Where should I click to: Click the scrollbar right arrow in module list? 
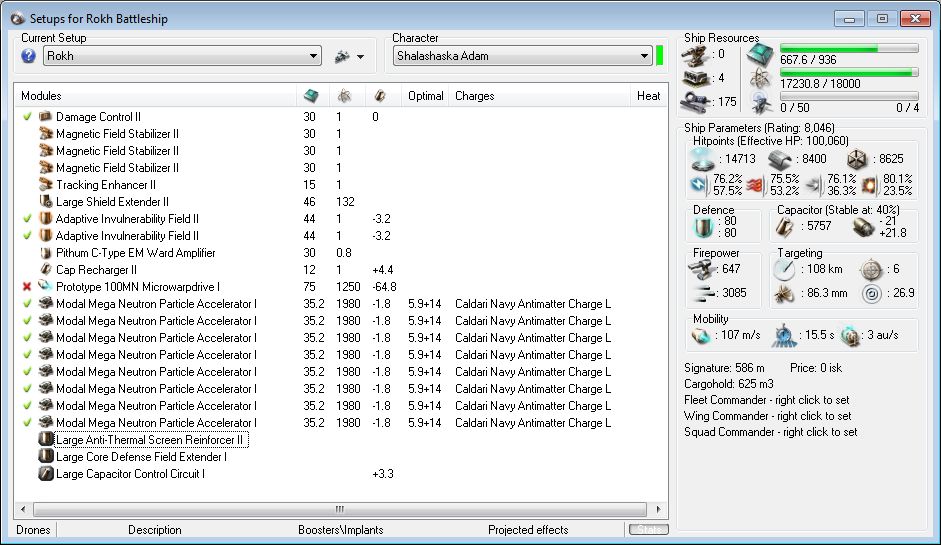658,510
